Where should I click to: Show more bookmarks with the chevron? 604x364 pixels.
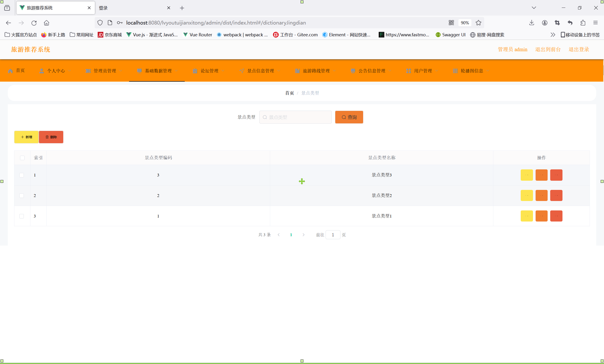tap(553, 35)
